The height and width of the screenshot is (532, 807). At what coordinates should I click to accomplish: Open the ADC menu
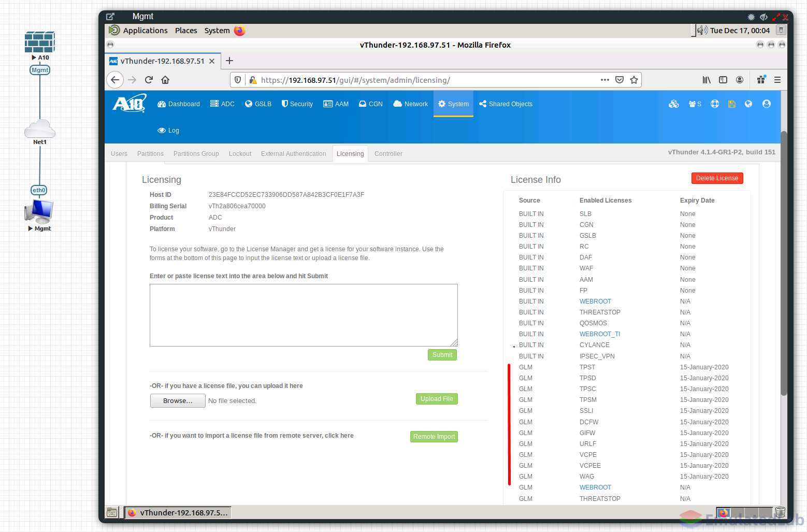pyautogui.click(x=222, y=104)
